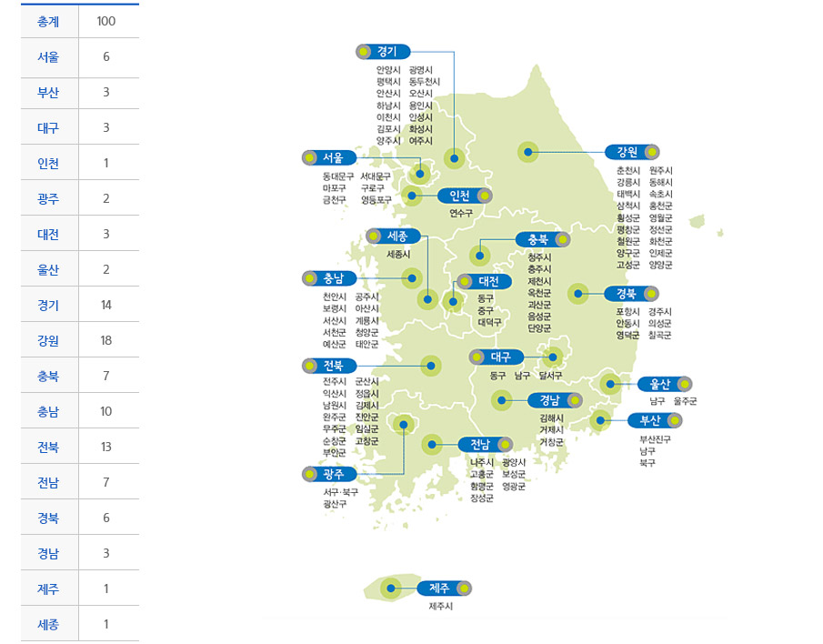
Task: Open the 경기 region label badge
Action: [384, 51]
